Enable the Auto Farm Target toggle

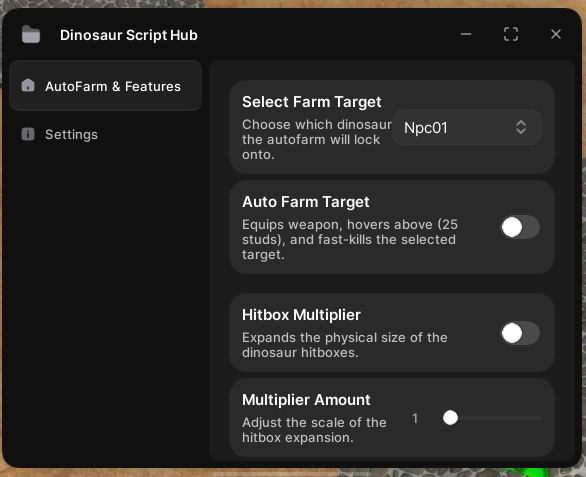coord(520,227)
